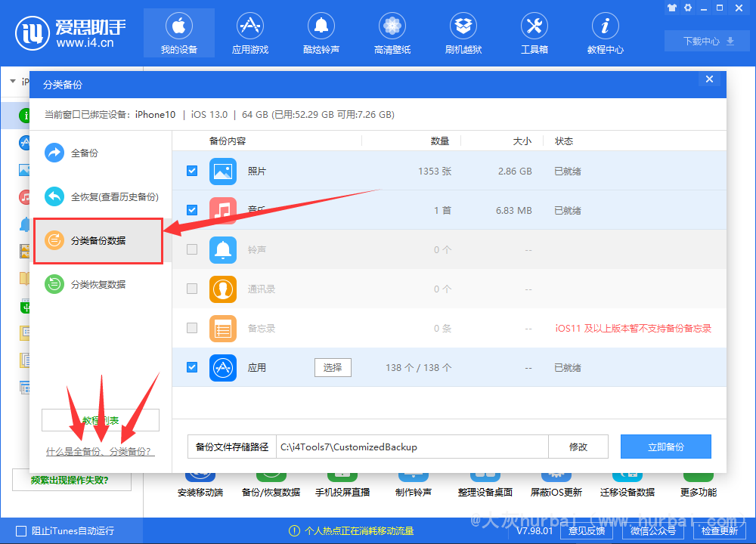This screenshot has height=544, width=756.
Task: Click the 音乐 music icon in list
Action: pos(223,210)
